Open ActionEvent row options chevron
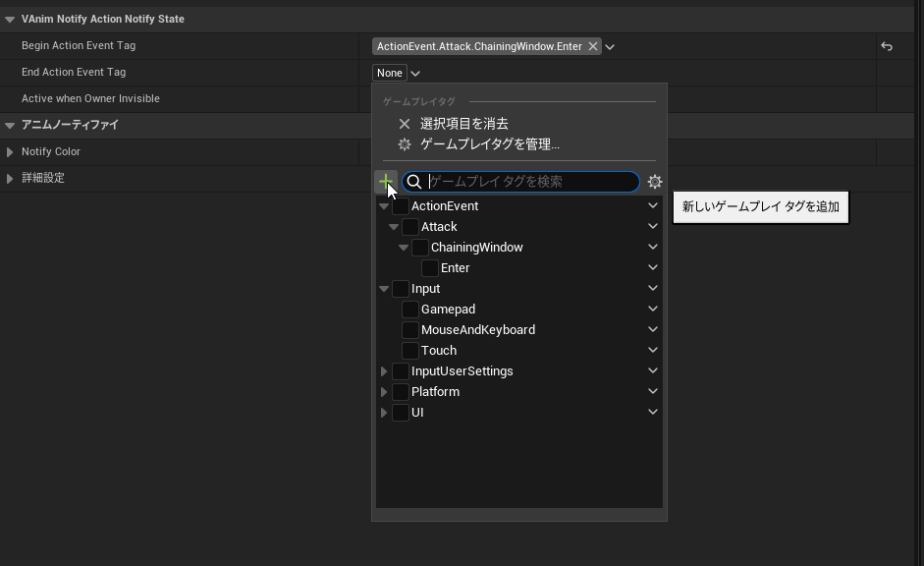 click(x=653, y=205)
